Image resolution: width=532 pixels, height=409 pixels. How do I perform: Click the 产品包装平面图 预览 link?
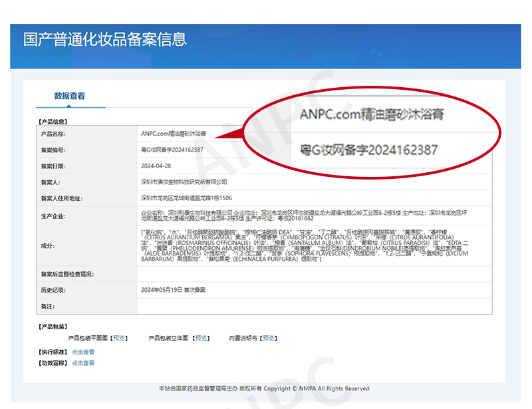(x=119, y=338)
